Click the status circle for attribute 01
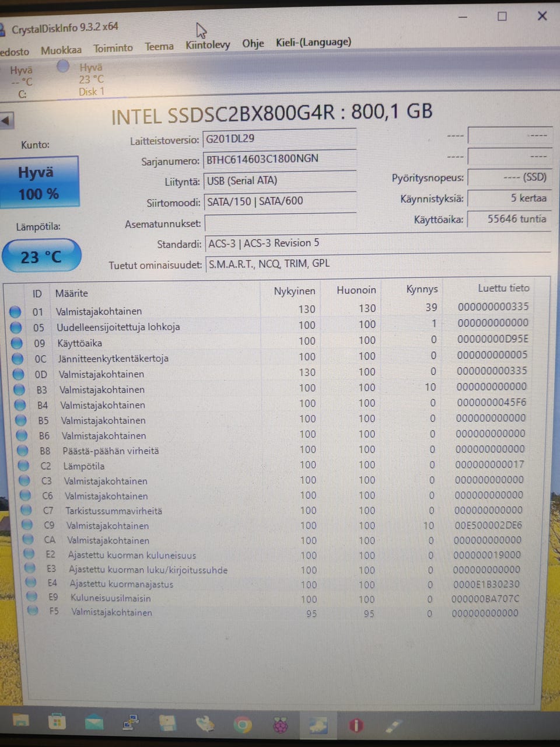Viewport: 560px width, 747px height. [15, 311]
